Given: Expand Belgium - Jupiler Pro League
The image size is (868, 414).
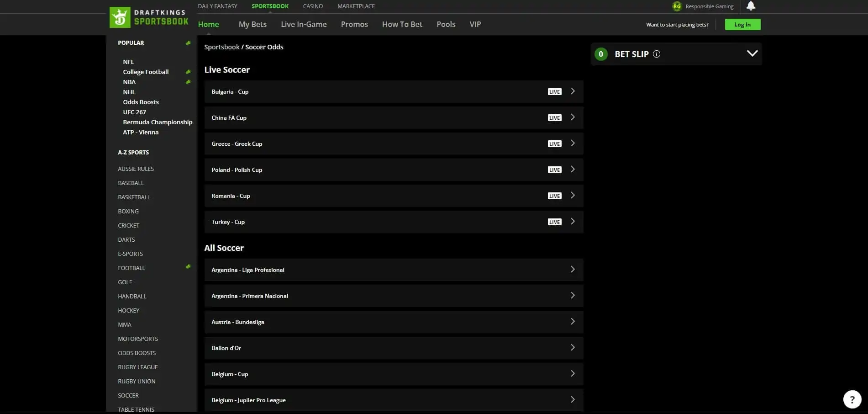Looking at the screenshot, I should coord(573,399).
